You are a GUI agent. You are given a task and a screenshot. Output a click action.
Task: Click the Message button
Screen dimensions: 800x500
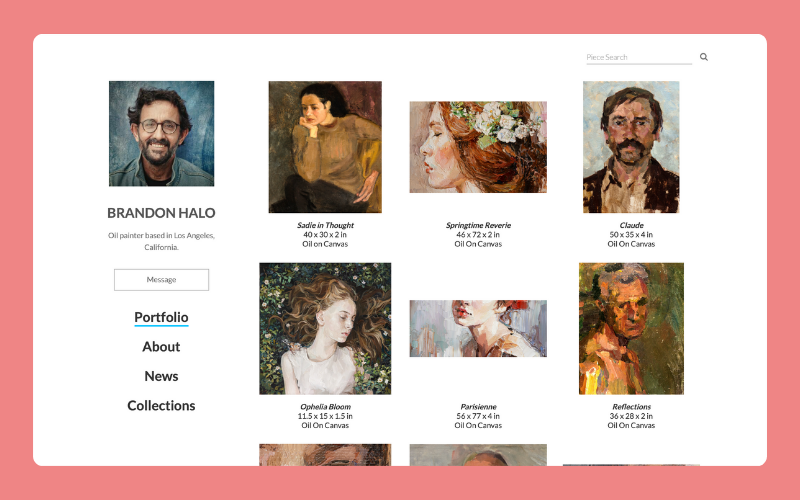coord(161,280)
